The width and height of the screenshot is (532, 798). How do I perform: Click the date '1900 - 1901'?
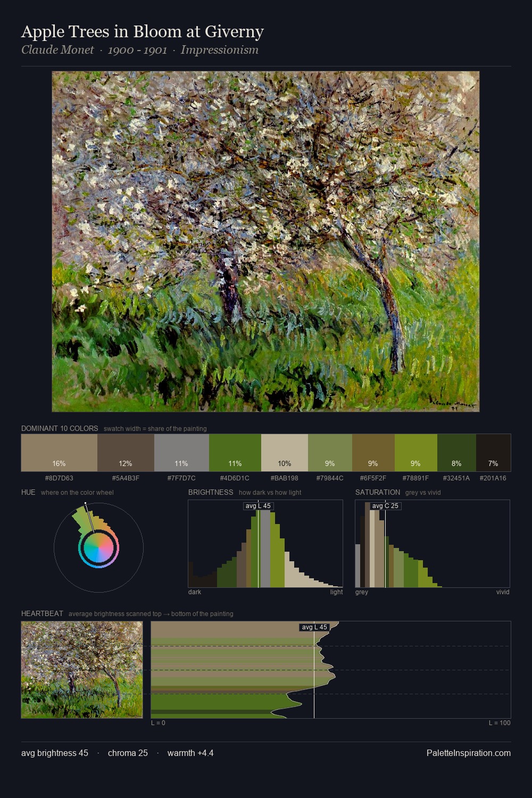coord(137,50)
